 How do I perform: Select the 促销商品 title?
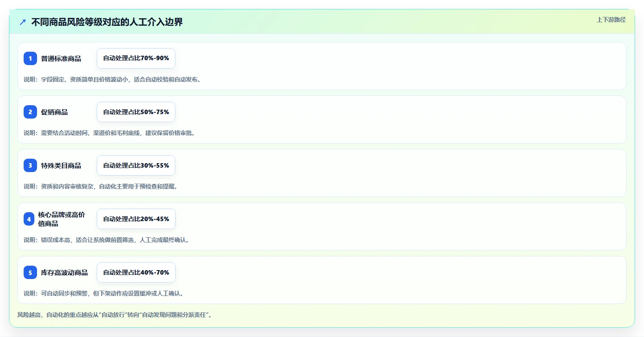coord(54,112)
